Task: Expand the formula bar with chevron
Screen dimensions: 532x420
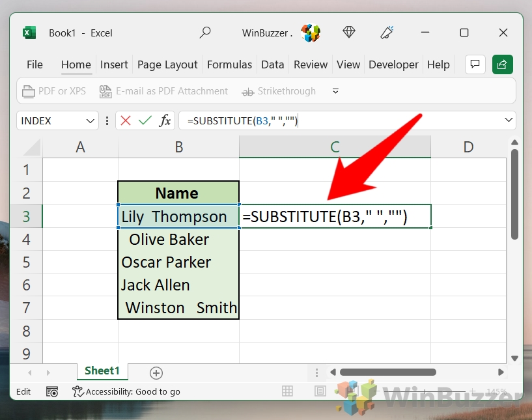Action: [509, 120]
